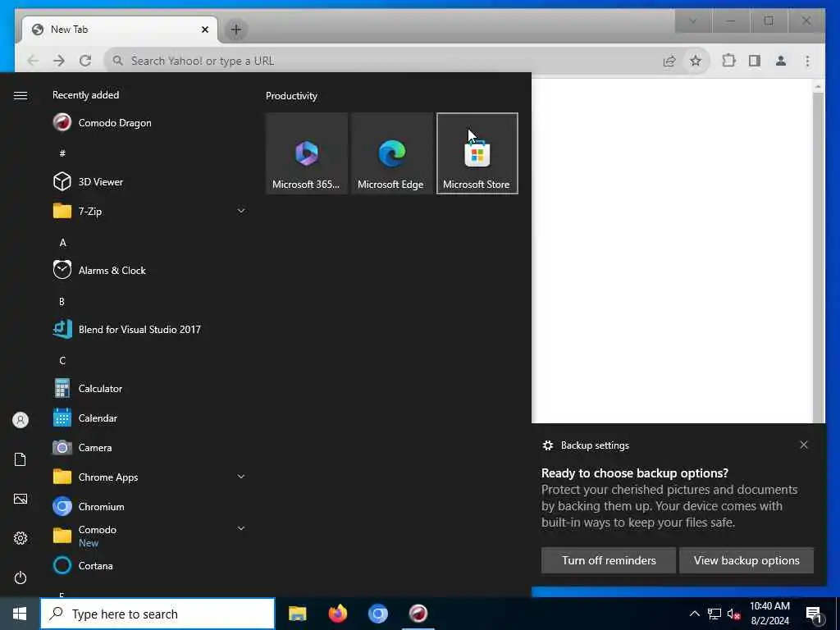840x630 pixels.
Task: Click View backup options button
Action: coord(746,560)
